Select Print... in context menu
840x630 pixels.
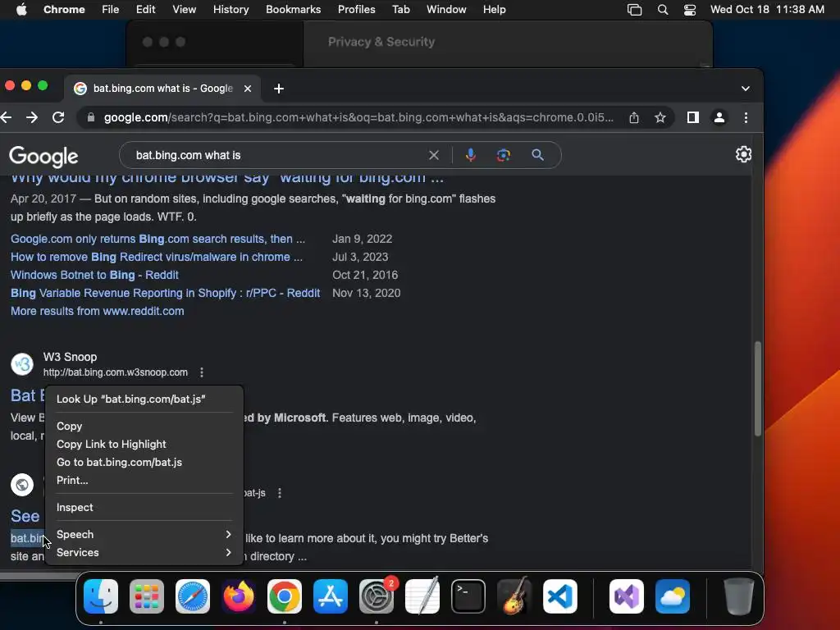[x=144, y=481]
